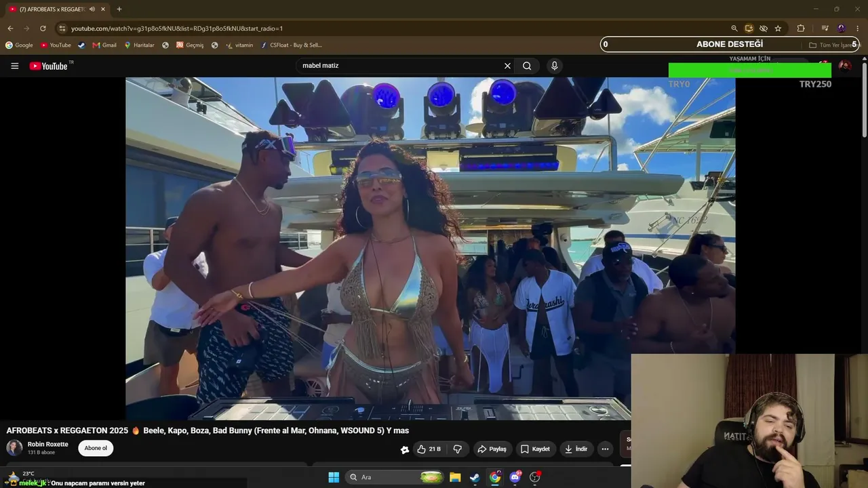This screenshot has width=868, height=488.
Task: Open the browser Extensions puzzle icon
Action: [x=801, y=28]
